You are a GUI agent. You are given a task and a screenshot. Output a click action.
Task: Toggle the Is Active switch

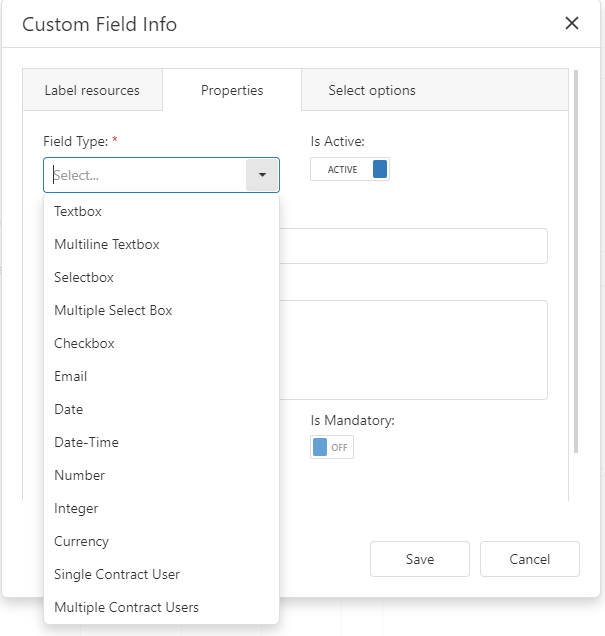pos(350,169)
